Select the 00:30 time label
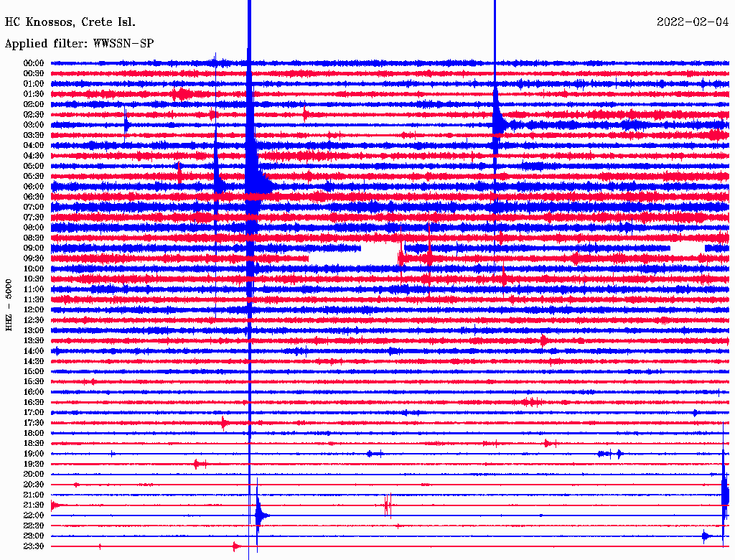This screenshot has height=560, width=735. [x=34, y=74]
